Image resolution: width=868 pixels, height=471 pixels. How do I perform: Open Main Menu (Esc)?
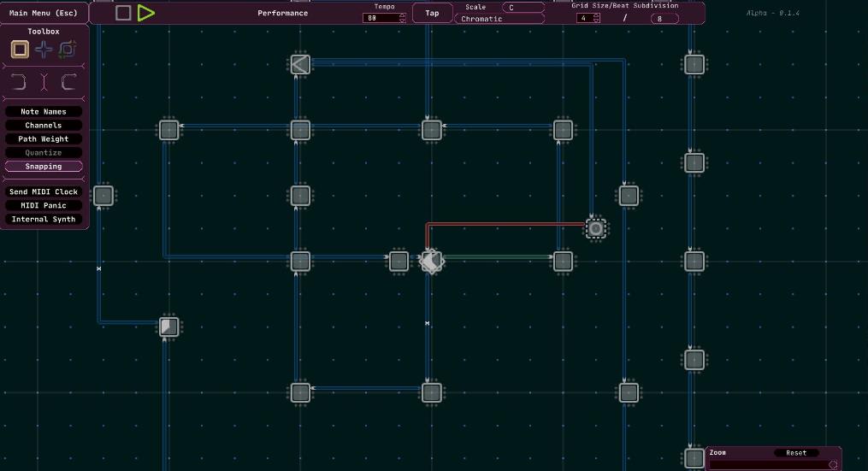(44, 13)
